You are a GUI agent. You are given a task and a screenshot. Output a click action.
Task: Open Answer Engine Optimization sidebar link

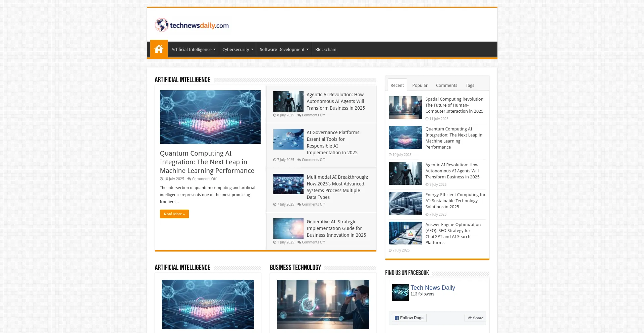[453, 233]
